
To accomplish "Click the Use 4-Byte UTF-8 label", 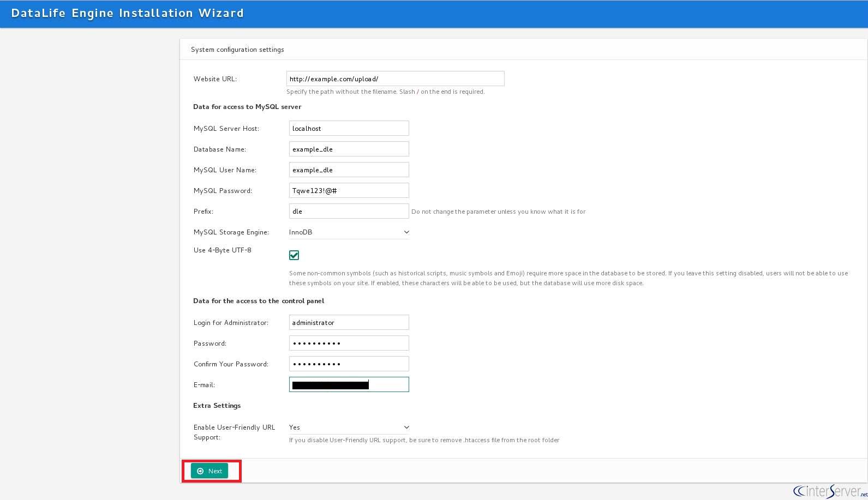I will point(223,250).
